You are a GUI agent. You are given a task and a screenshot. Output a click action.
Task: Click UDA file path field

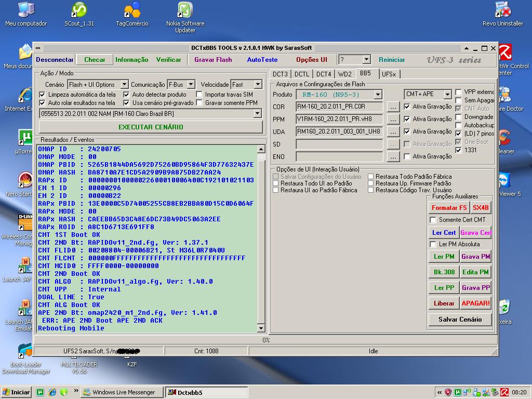click(x=339, y=131)
